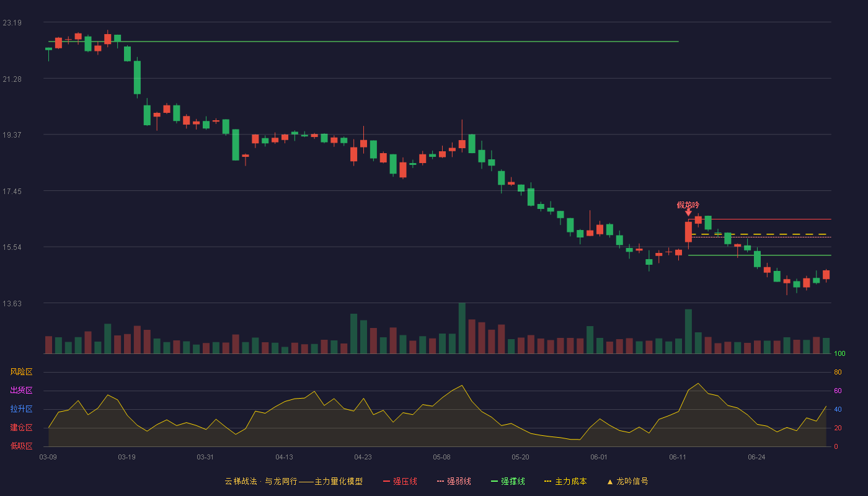Toggle the 强压线 legend entry

point(400,481)
